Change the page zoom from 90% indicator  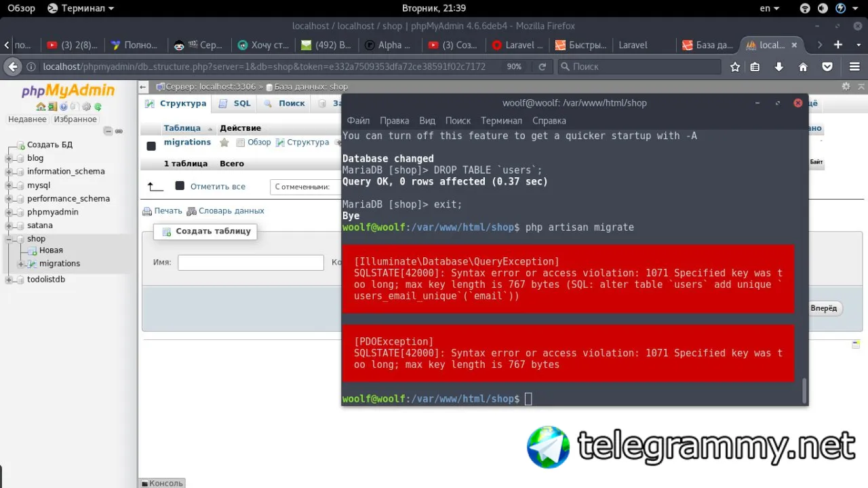(x=514, y=67)
